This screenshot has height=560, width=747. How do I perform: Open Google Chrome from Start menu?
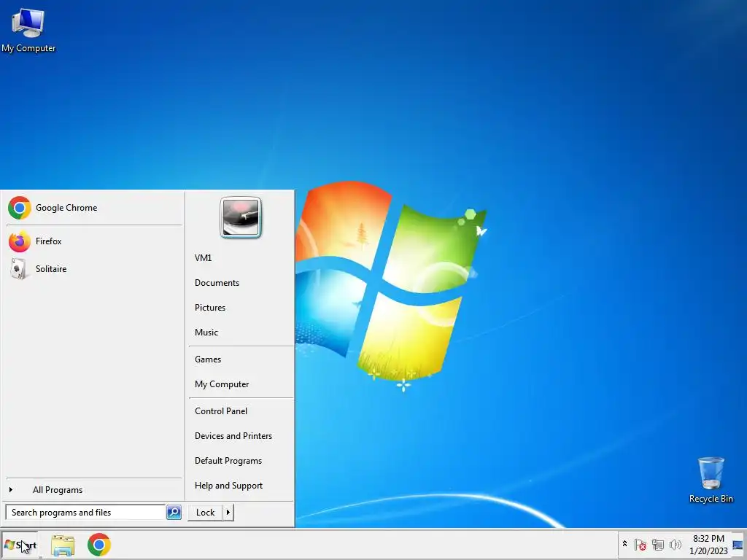click(94, 208)
